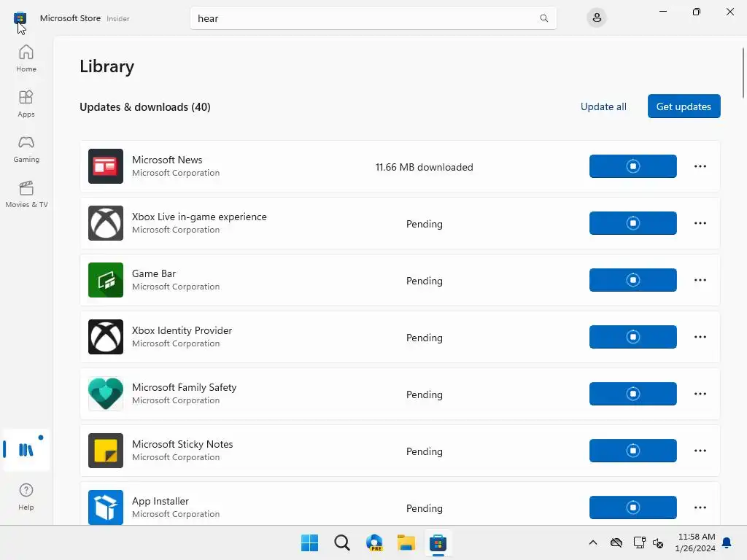Click the Microsoft Store taskbar icon

pos(438,542)
